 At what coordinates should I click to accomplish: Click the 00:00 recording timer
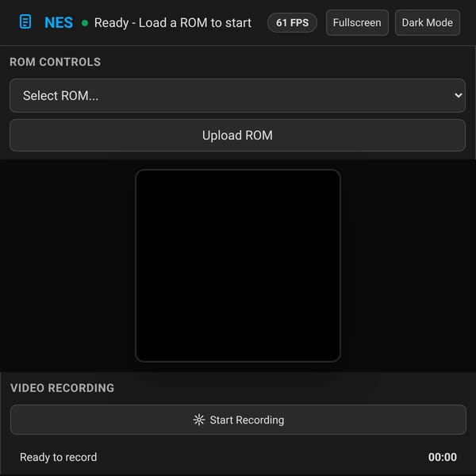tap(443, 457)
